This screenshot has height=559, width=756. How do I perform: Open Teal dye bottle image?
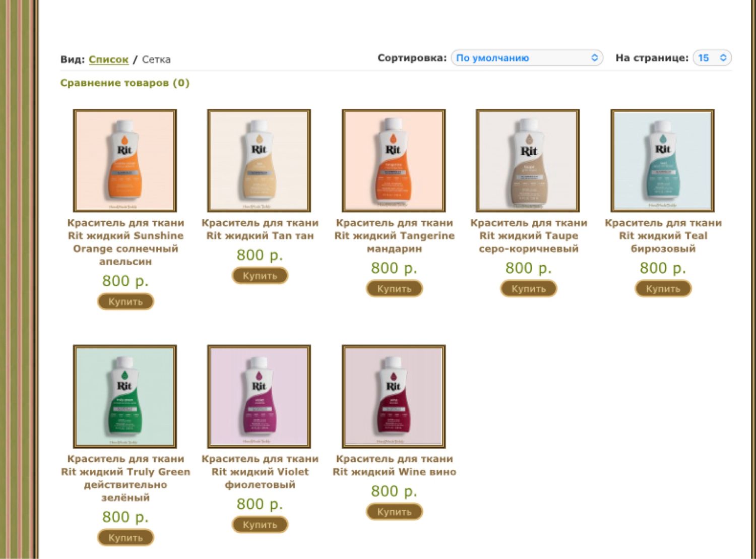tap(662, 161)
